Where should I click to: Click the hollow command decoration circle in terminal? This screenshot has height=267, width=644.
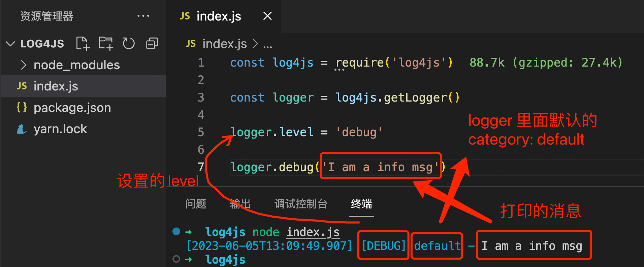[x=176, y=259]
